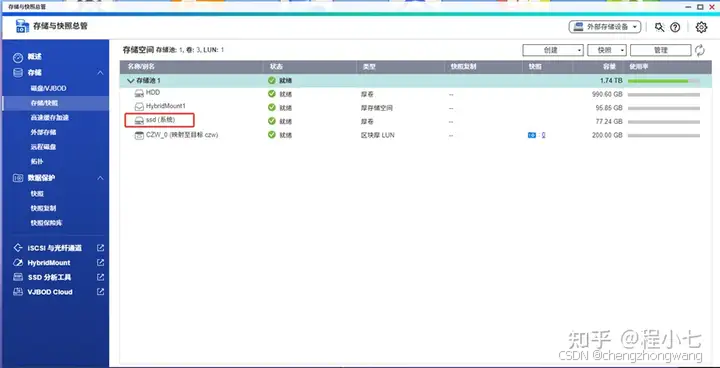Click 存储池 1 usage bar
This screenshot has height=368, width=720.
(664, 81)
